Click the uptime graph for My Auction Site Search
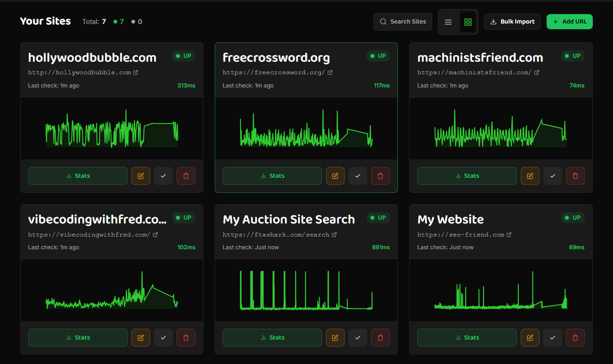 306,290
